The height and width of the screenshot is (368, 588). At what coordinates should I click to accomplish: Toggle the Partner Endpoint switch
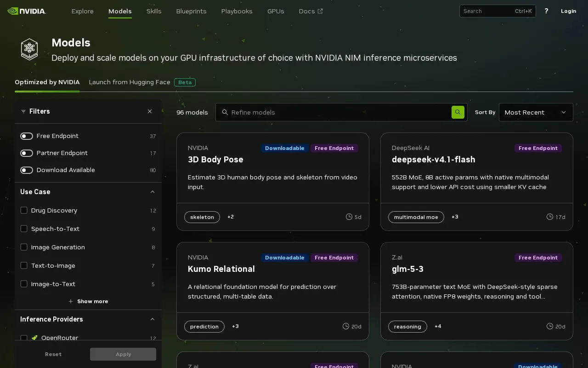tap(27, 153)
